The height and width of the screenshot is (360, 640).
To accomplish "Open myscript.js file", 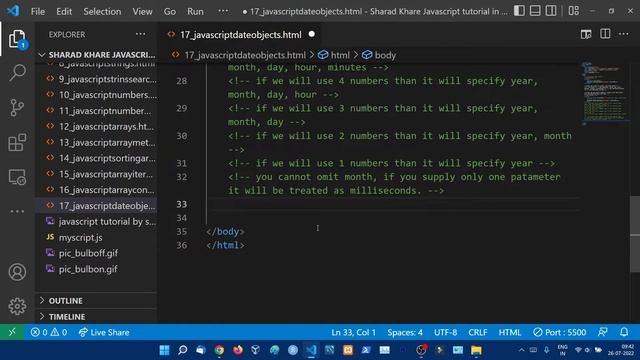I will 97,237.
